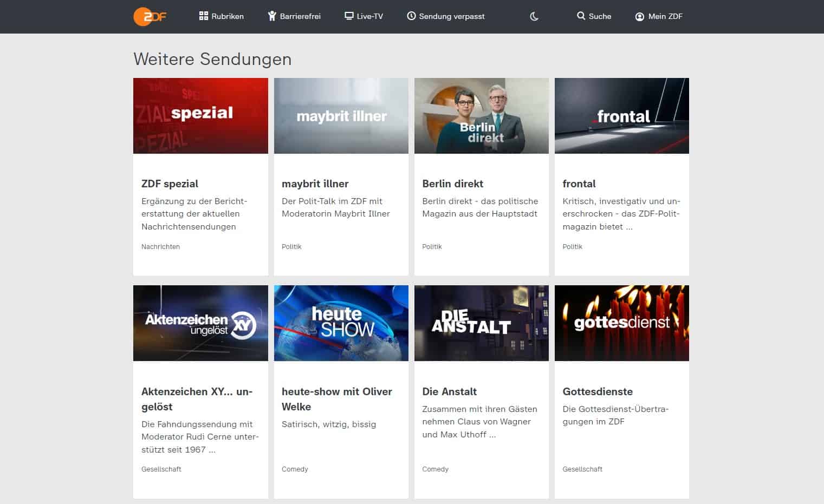Click Gesellschaft tag under Aktenzeichen XY
824x504 pixels.
[x=161, y=469]
